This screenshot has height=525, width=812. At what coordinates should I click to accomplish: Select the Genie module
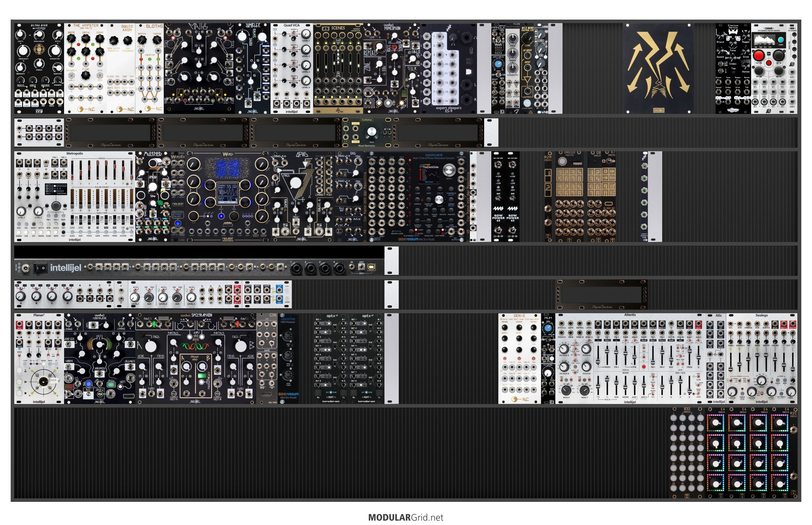pos(520,358)
